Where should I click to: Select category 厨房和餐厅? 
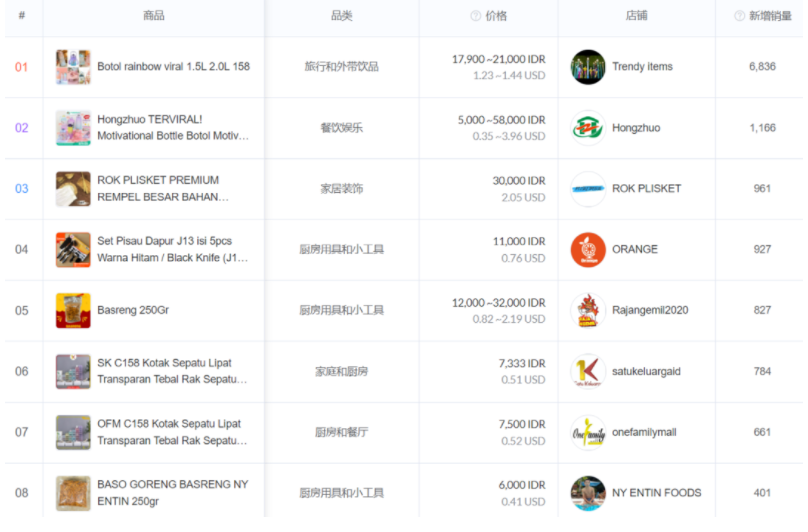tap(341, 432)
